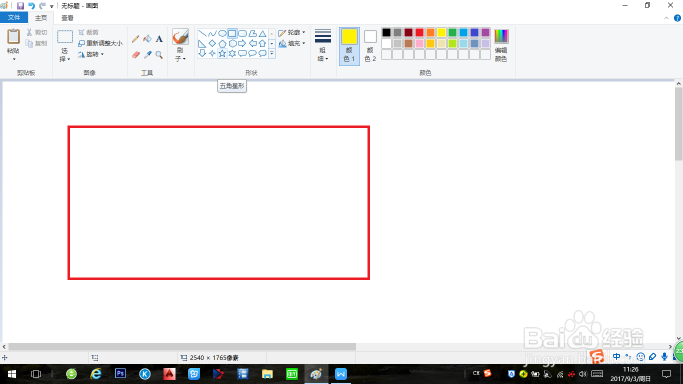Open the line Size thickness dropdown

coord(323,46)
